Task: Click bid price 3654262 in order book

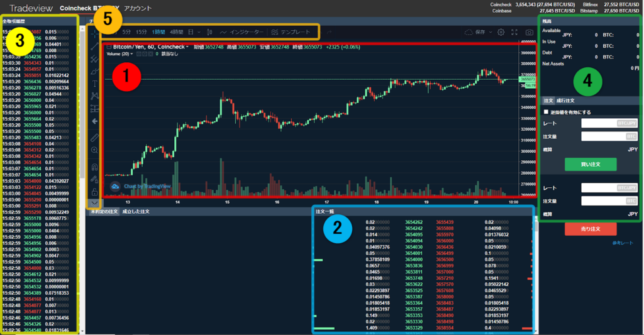Action: tap(414, 222)
